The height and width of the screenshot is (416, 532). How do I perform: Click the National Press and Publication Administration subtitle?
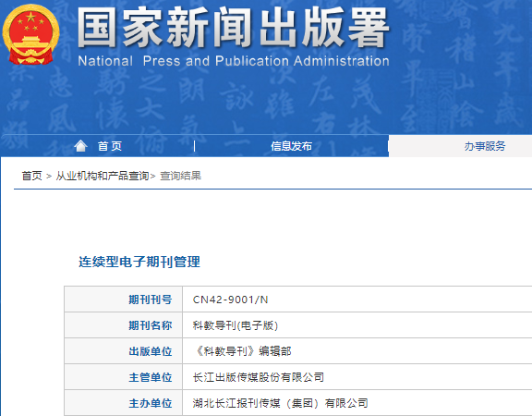tap(234, 61)
